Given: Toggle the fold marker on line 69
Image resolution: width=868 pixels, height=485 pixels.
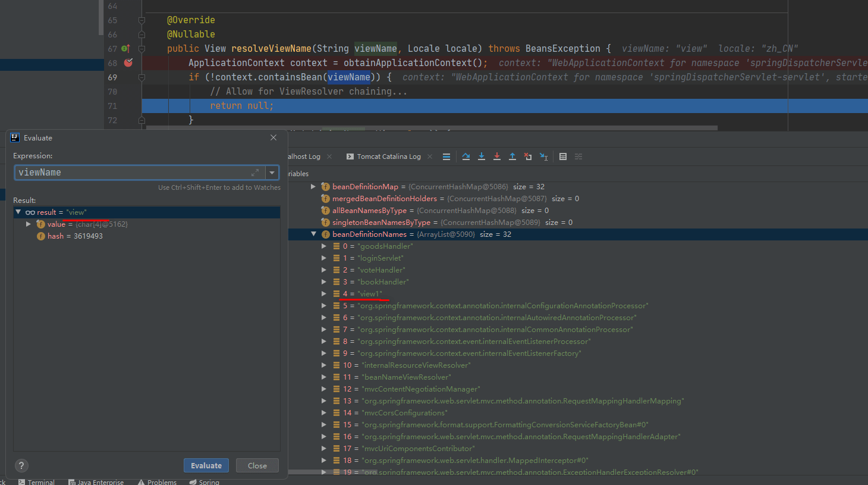Looking at the screenshot, I should (x=141, y=77).
